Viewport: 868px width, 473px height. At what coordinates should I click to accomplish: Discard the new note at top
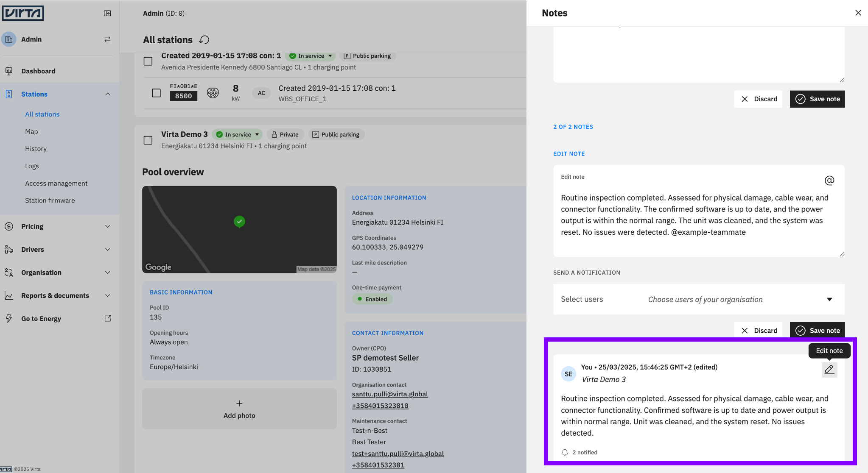pyautogui.click(x=758, y=99)
